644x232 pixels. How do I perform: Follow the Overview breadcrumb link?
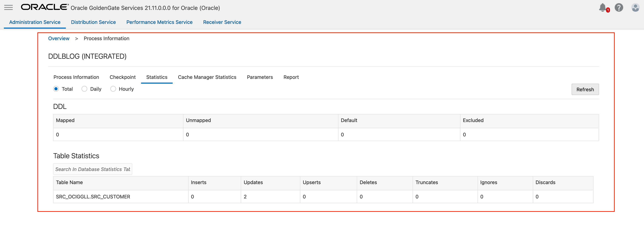click(x=59, y=39)
